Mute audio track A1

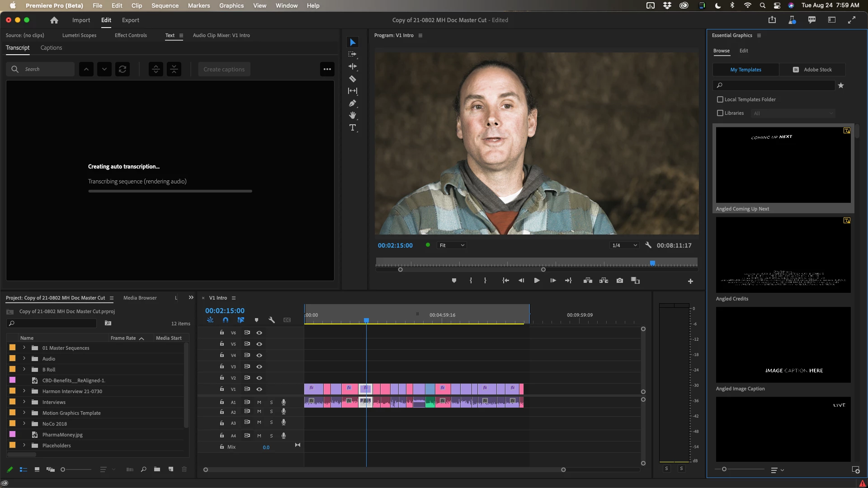pos(259,402)
